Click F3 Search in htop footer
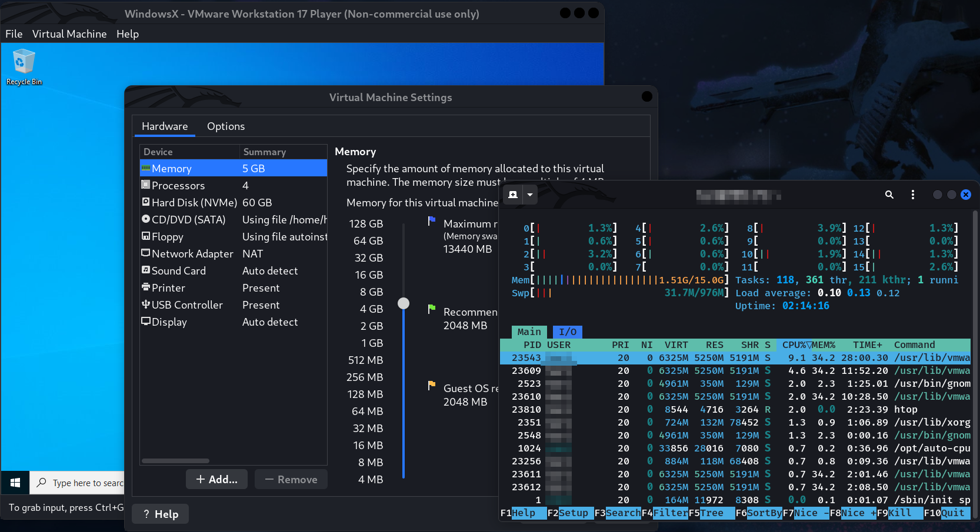Screen dimensions: 980x532 [x=618, y=513]
